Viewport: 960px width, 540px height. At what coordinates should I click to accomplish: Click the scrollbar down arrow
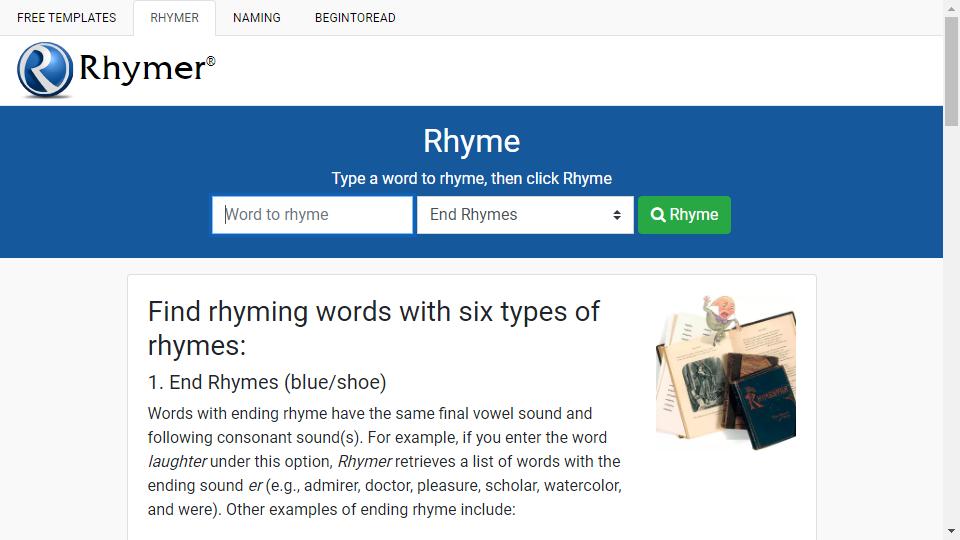951,531
